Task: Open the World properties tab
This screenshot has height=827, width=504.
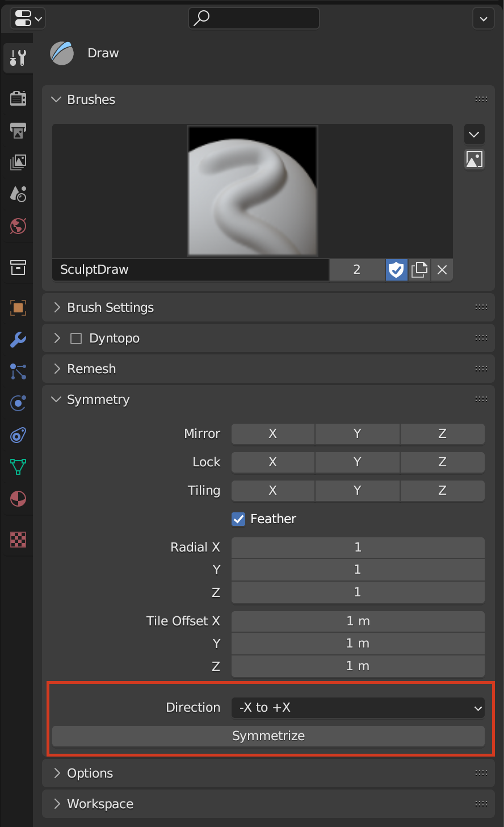Action: tap(18, 226)
